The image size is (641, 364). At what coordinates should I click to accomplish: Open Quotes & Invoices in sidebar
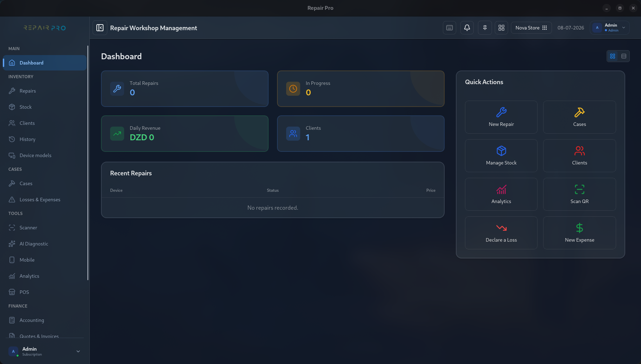tap(45, 335)
